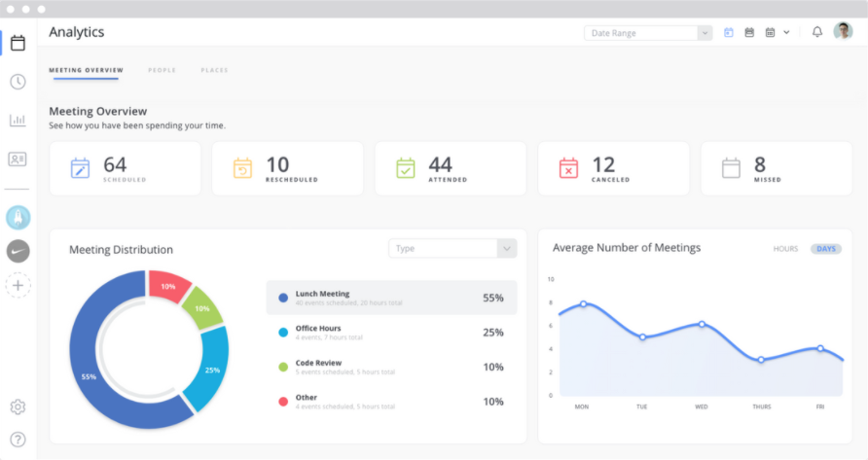Open the contacts card sidebar icon
868x460 pixels.
18,159
